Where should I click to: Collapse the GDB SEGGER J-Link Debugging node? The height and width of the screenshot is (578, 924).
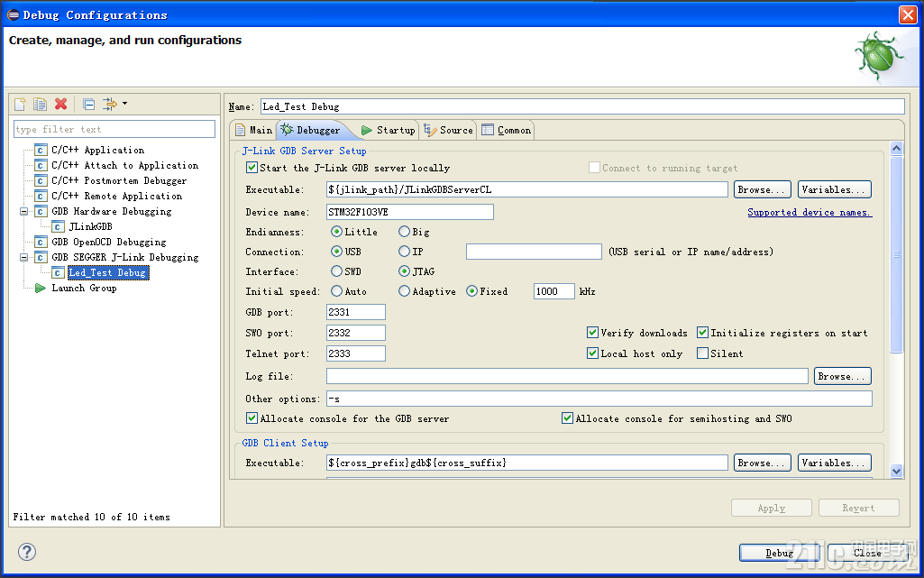pyautogui.click(x=23, y=258)
